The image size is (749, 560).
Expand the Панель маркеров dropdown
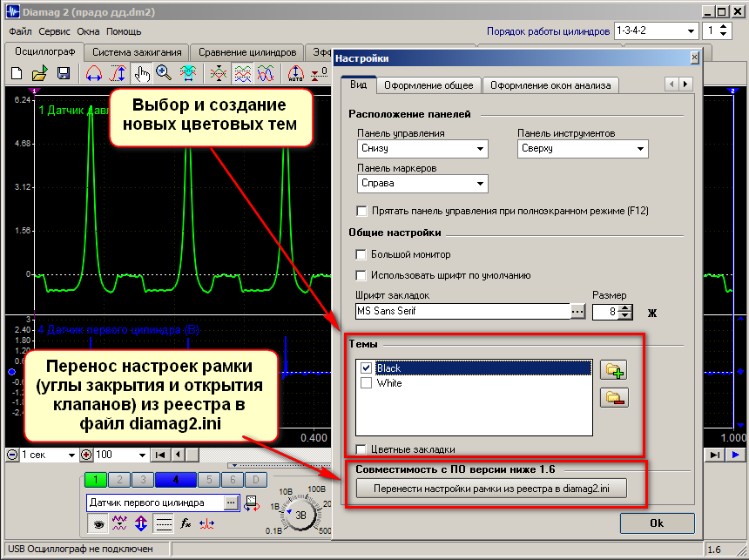coord(422,184)
